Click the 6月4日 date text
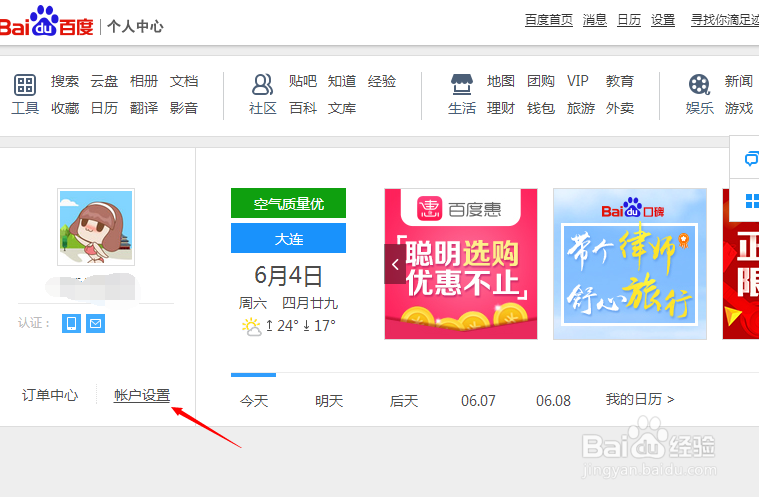This screenshot has width=759, height=497. pos(288,275)
